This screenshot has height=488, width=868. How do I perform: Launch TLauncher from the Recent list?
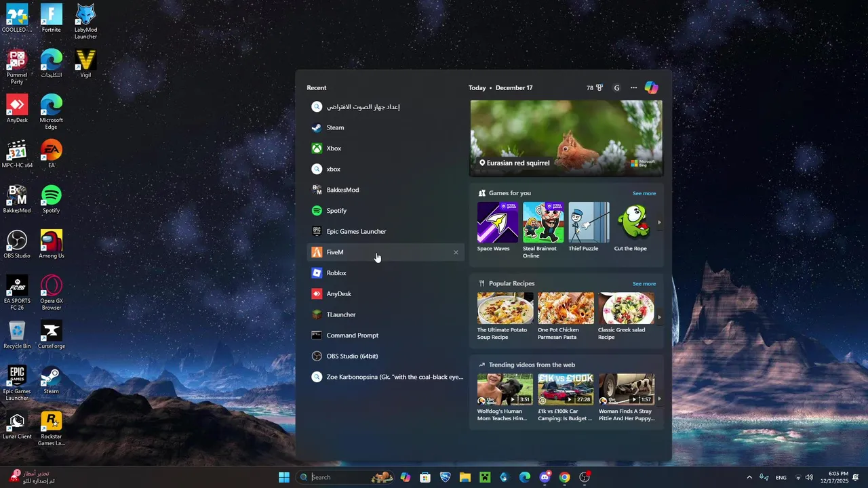385,314
